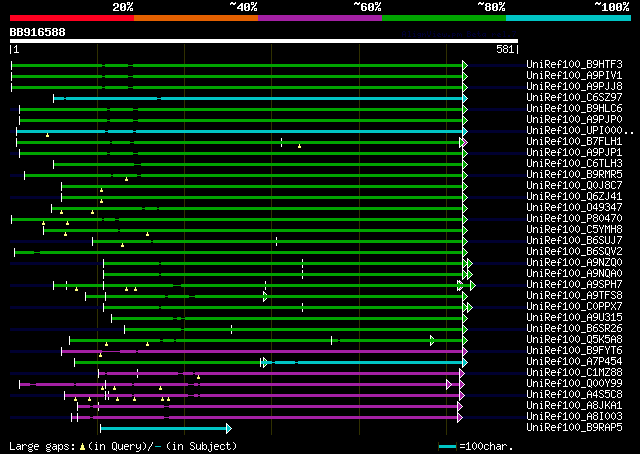Select hit label UniRef100_C6SZ97
This screenshot has width=640, height=454.
pyautogui.click(x=574, y=97)
